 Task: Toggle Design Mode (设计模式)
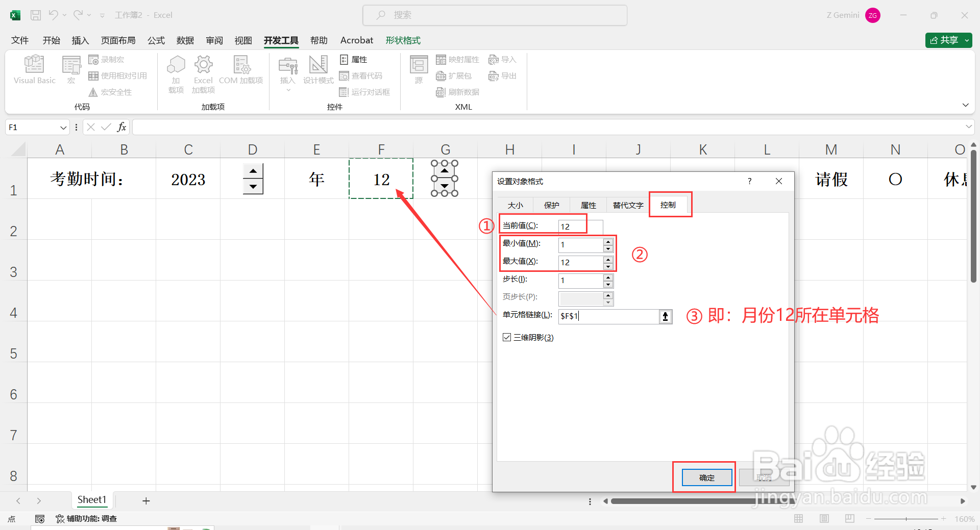(x=318, y=69)
